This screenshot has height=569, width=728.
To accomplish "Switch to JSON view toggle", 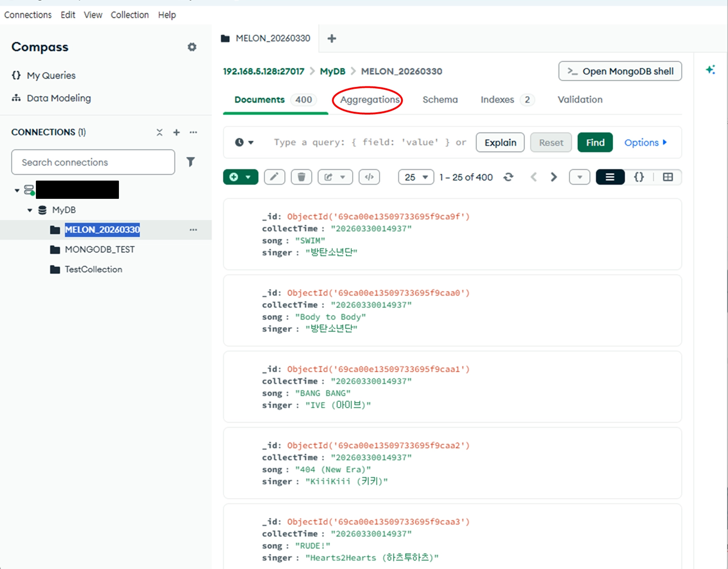I will 639,177.
